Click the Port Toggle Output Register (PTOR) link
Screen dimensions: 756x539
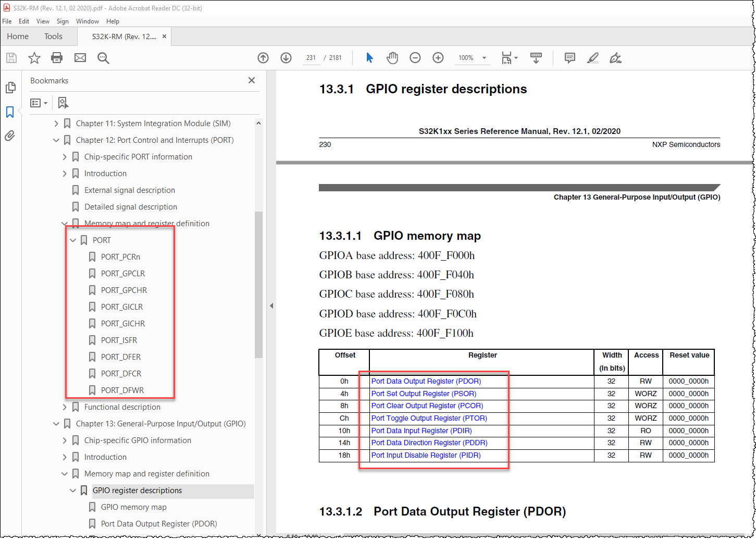[x=429, y=418]
